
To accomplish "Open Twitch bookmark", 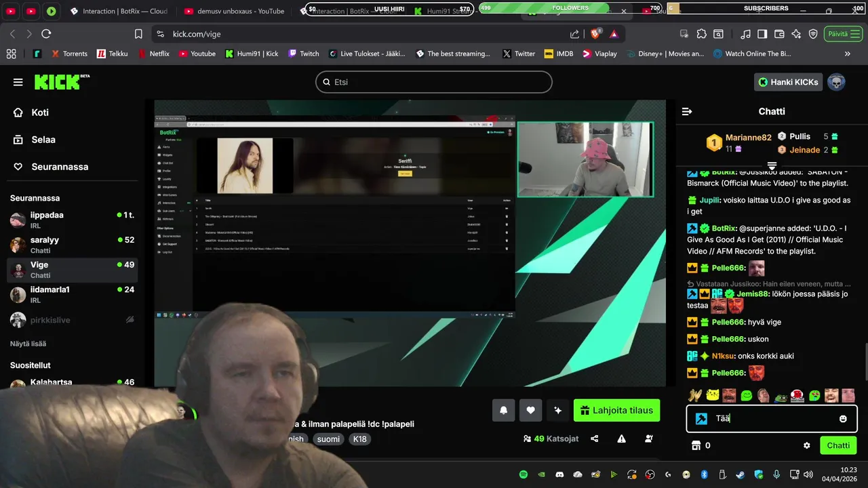I will pyautogui.click(x=303, y=54).
